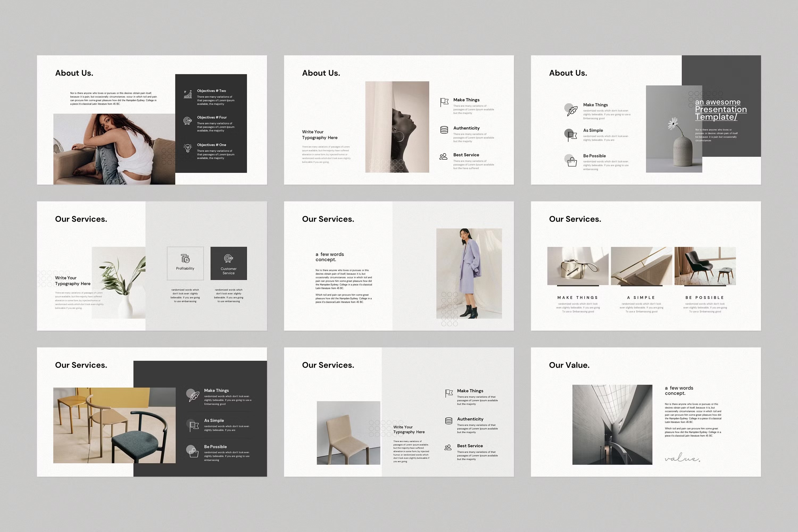Click the 'About Us.' title above the sofa photo
The width and height of the screenshot is (798, 532).
pyautogui.click(x=74, y=73)
